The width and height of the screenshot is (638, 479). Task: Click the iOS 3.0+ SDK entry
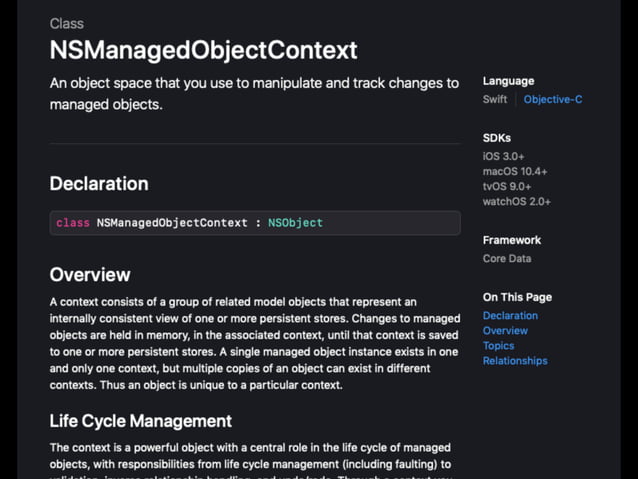[503, 157]
